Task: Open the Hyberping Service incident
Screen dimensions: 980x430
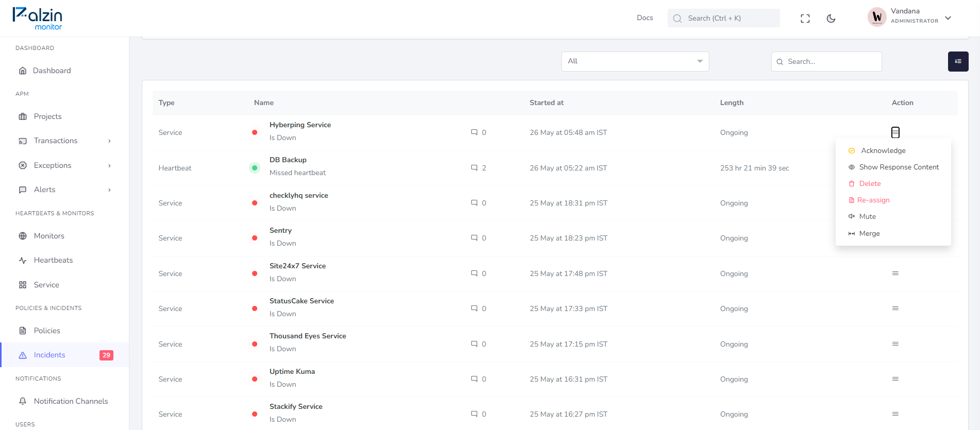Action: click(x=300, y=125)
